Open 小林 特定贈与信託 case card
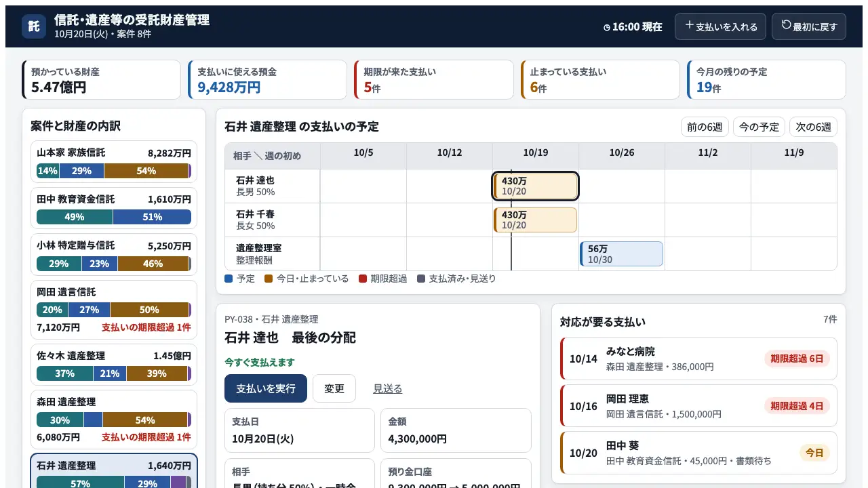This screenshot has width=868, height=488. (114, 254)
